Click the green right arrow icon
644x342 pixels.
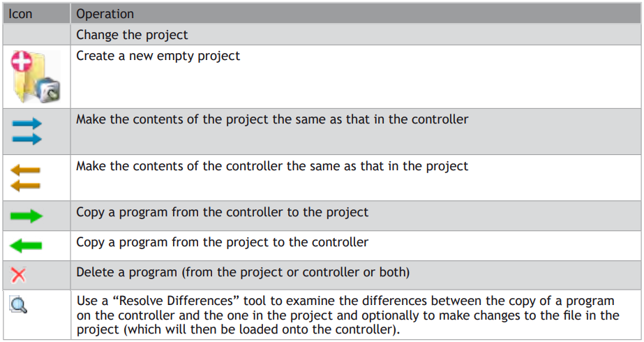27,216
